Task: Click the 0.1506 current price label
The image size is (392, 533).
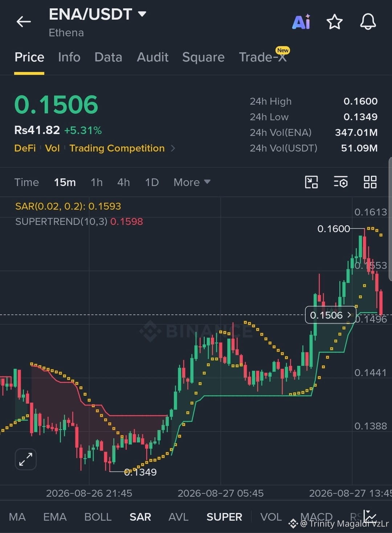Action: [331, 315]
